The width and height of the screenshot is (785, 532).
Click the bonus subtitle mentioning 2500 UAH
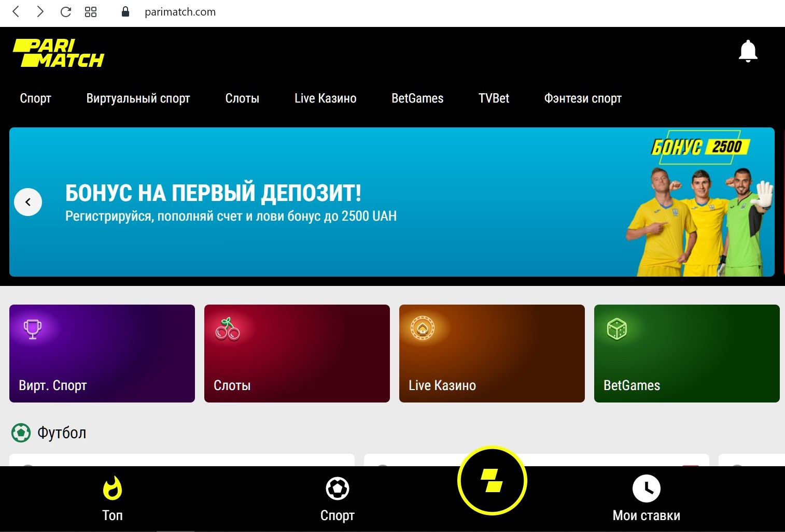(231, 216)
